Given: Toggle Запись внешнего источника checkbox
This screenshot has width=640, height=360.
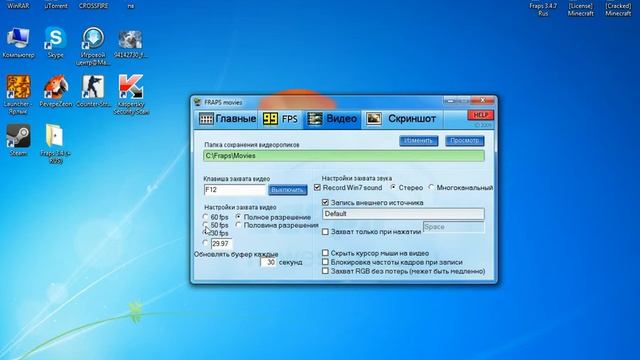Looking at the screenshot, I should pyautogui.click(x=325, y=202).
